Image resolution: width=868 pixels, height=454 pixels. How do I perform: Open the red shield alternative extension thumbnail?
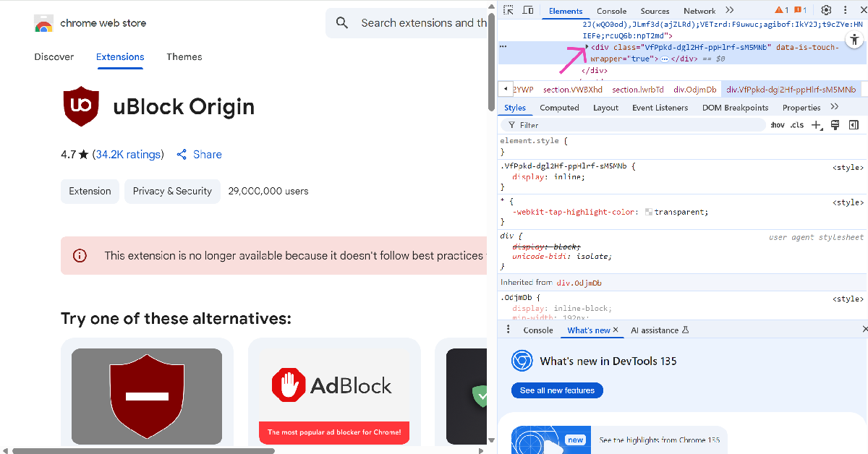click(x=147, y=396)
